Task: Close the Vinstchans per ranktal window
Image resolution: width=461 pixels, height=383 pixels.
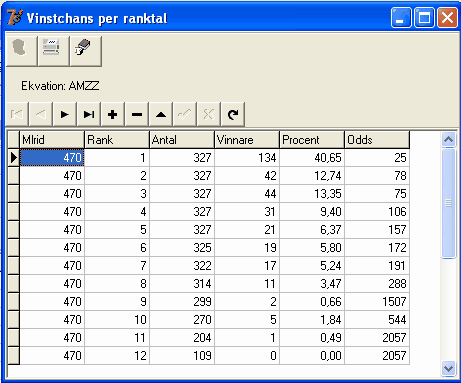Action: (x=447, y=18)
